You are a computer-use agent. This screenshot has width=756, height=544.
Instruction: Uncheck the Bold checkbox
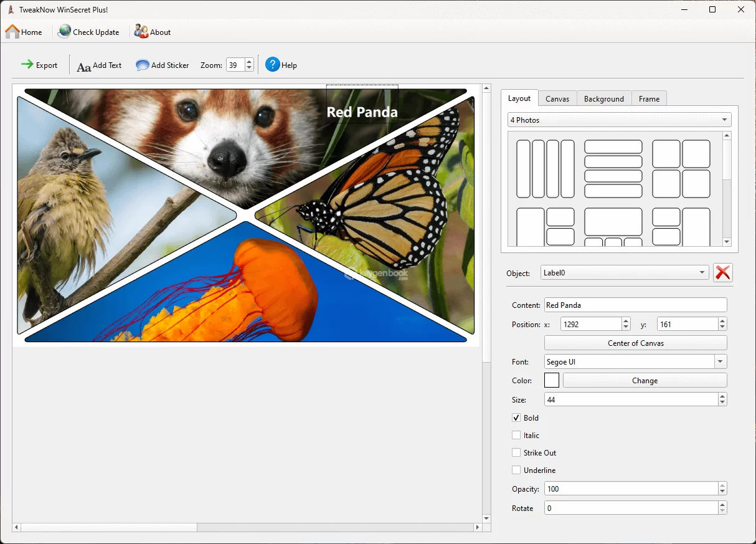pyautogui.click(x=516, y=418)
